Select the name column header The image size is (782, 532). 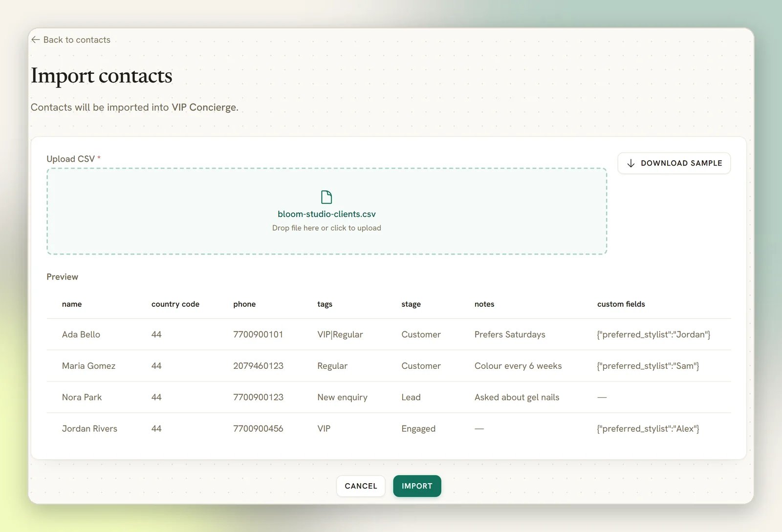pos(72,304)
